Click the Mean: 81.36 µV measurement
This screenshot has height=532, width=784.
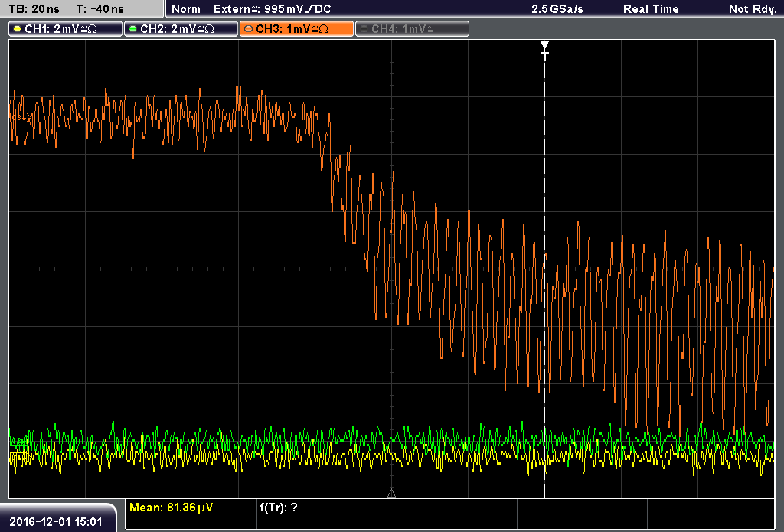coord(171,508)
